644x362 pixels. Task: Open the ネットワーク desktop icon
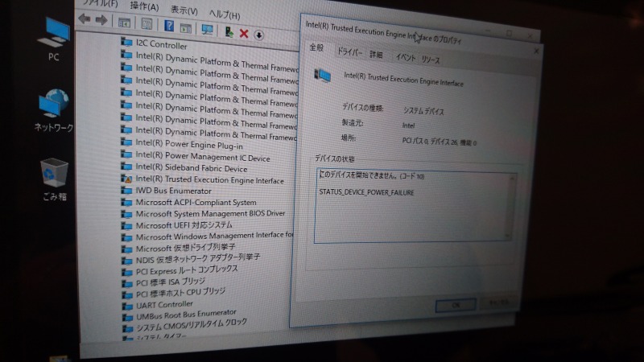(54, 110)
